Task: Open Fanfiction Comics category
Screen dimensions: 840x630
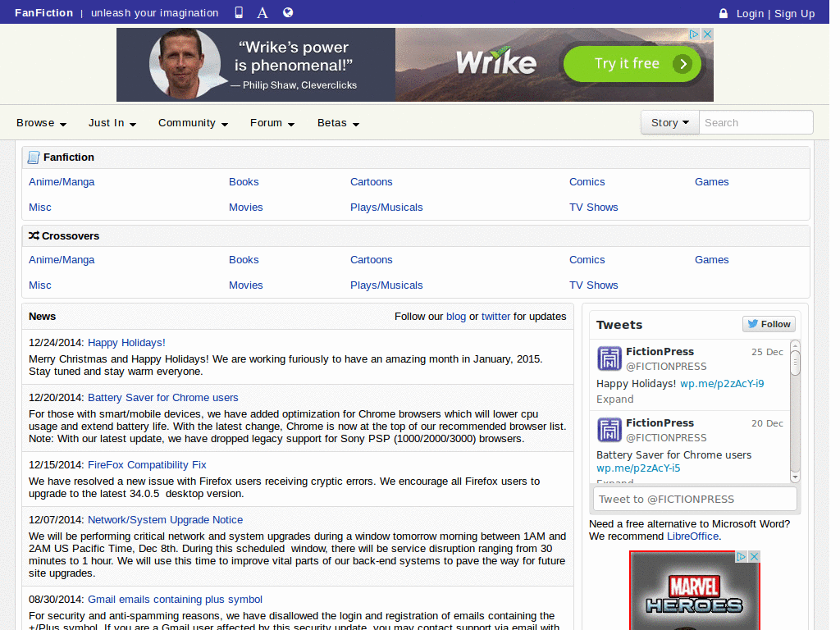Action: 587,181
